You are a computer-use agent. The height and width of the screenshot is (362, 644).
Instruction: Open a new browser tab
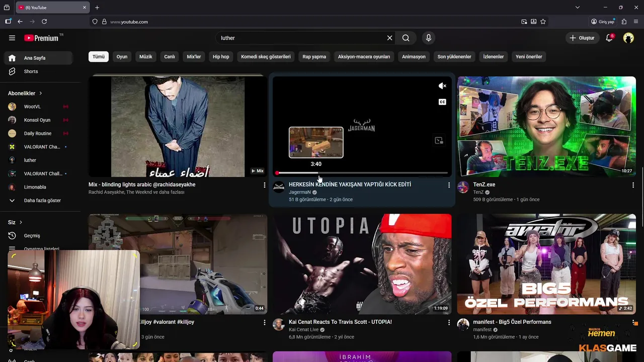tap(97, 8)
